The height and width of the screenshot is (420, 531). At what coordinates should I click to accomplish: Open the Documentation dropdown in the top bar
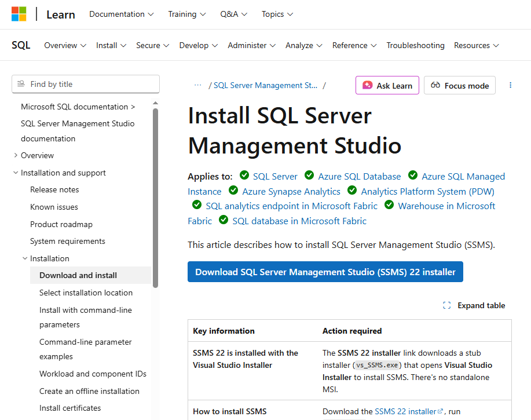(x=121, y=14)
